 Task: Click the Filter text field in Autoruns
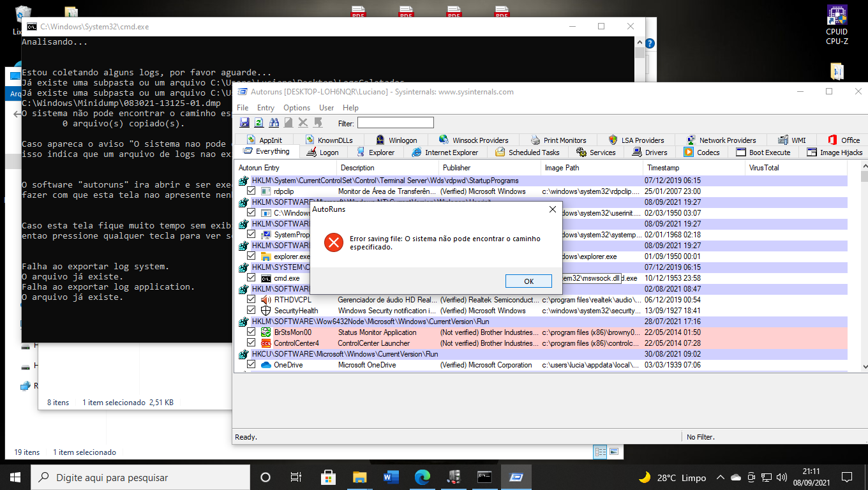point(395,122)
